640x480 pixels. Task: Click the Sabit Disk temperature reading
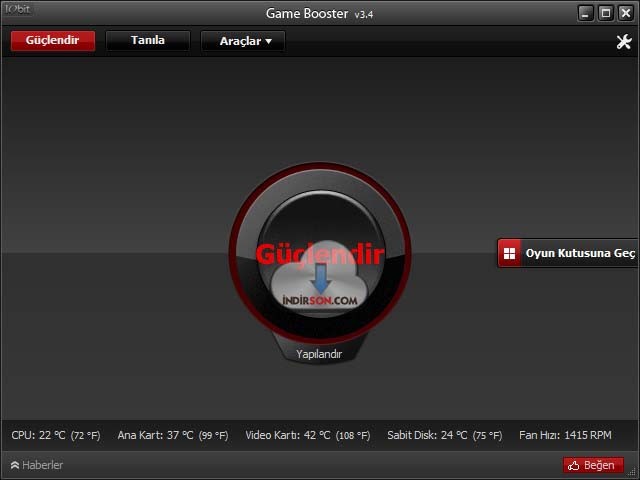(445, 435)
